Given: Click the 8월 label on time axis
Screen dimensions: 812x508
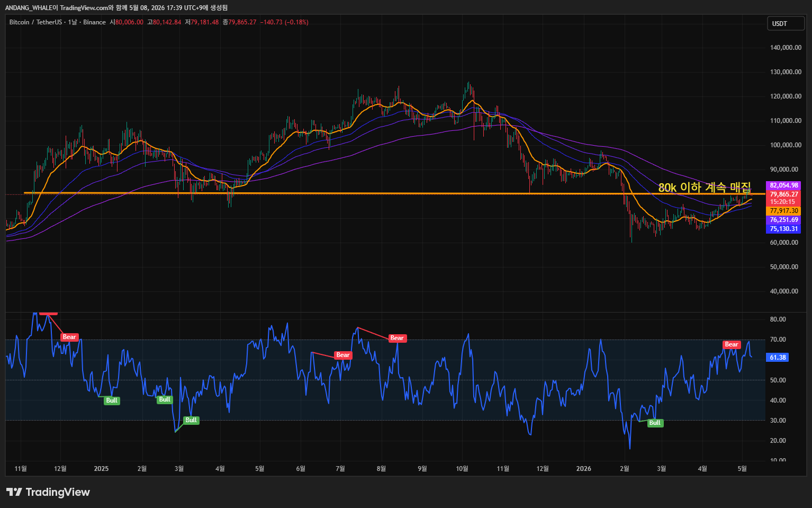Looking at the screenshot, I should pos(381,469).
